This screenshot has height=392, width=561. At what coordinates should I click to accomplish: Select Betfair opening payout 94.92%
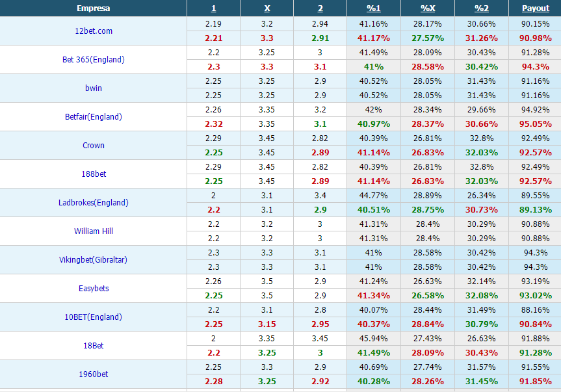pos(535,110)
